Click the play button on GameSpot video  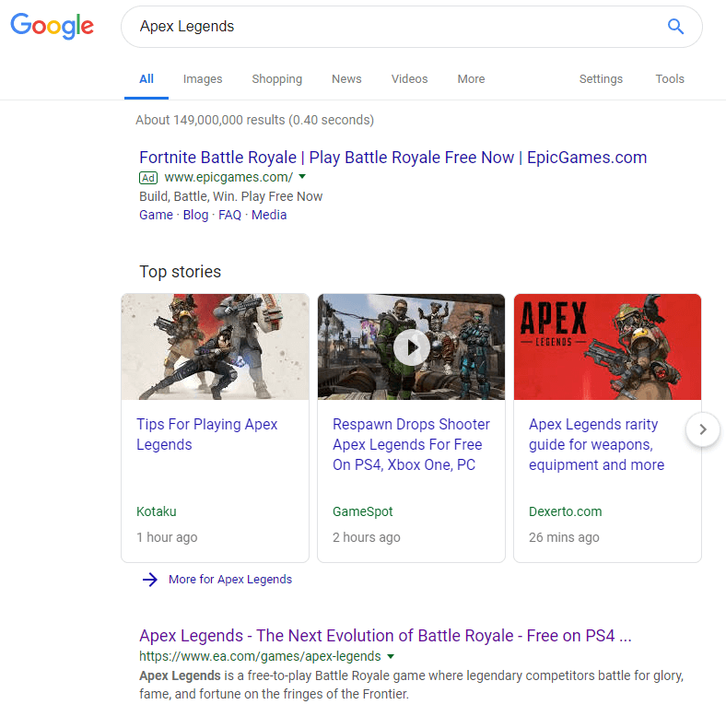click(x=411, y=346)
